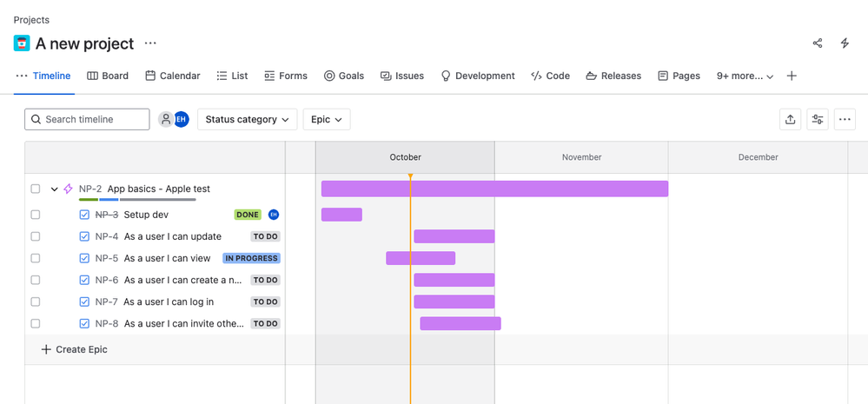
Task: Add a new view with the plus icon
Action: [792, 76]
